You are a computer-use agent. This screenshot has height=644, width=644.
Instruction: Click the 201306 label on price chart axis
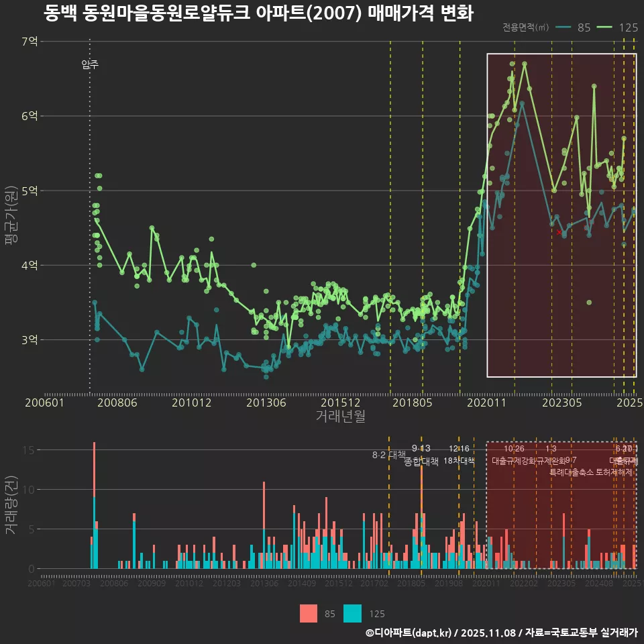pyautogui.click(x=266, y=403)
